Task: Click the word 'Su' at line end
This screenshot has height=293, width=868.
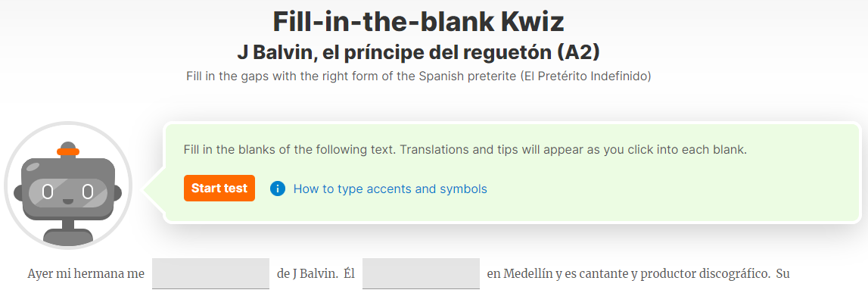Action: coord(783,273)
